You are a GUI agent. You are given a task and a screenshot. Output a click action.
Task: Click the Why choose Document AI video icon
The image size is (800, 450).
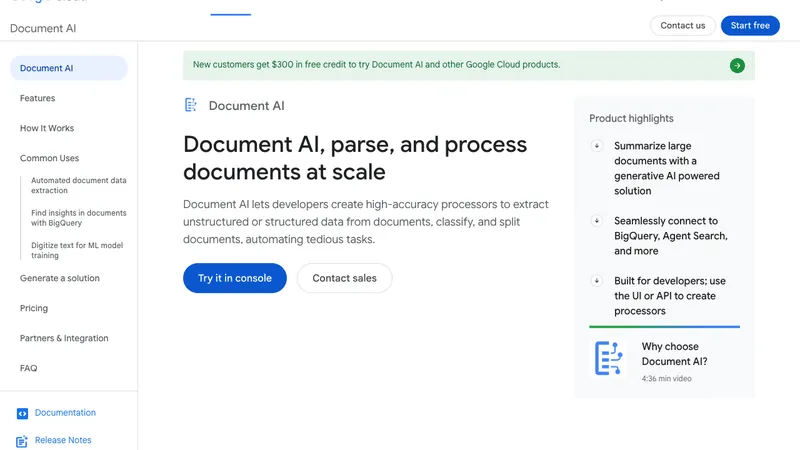(x=609, y=358)
